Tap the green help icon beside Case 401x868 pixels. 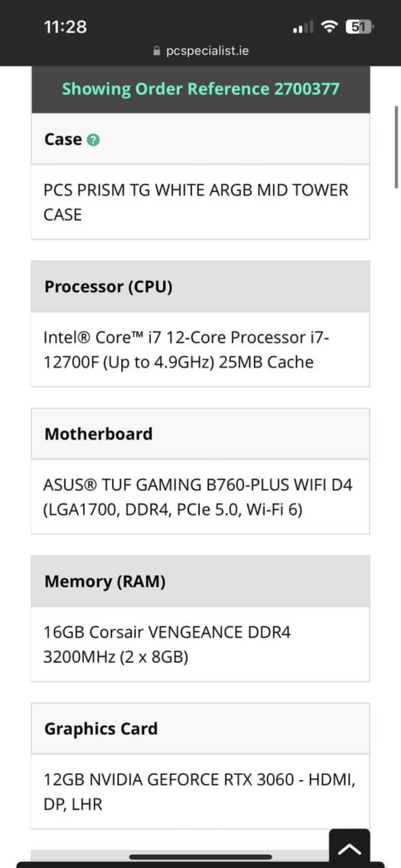click(93, 140)
